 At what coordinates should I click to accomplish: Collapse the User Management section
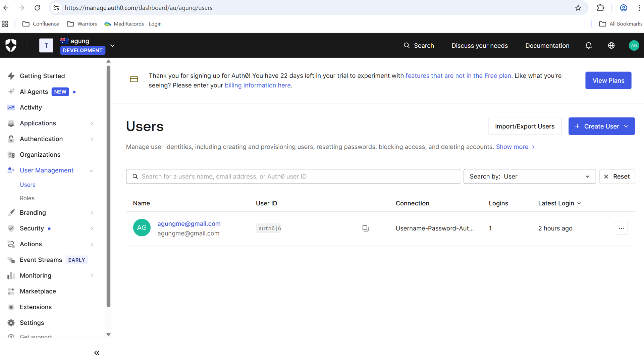50,170
